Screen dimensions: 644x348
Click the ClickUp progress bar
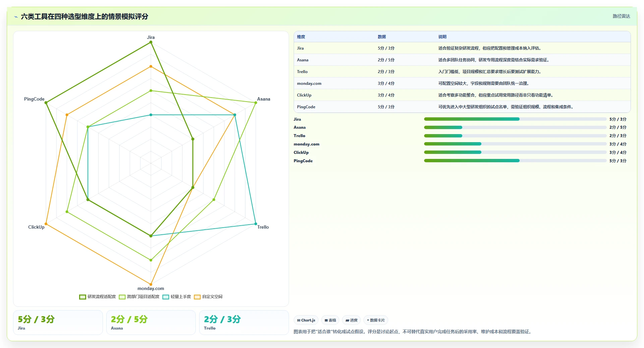click(515, 152)
